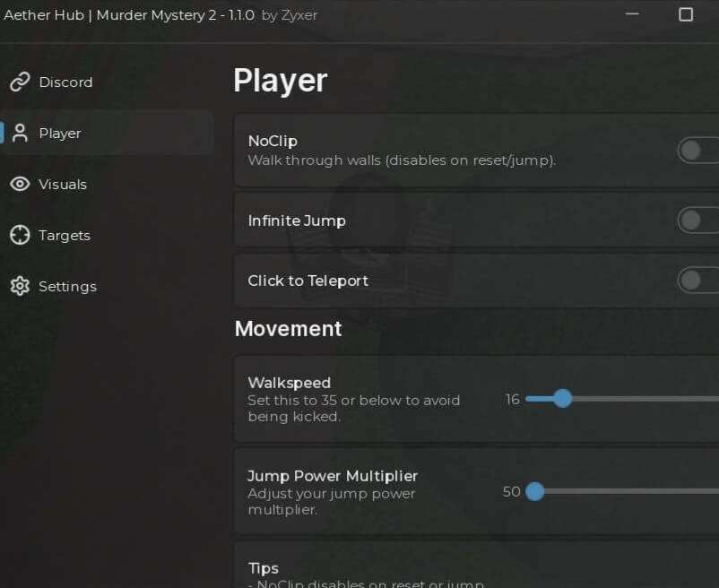This screenshot has width=719, height=588.
Task: Enable the Infinite Jump toggle
Action: pos(697,220)
